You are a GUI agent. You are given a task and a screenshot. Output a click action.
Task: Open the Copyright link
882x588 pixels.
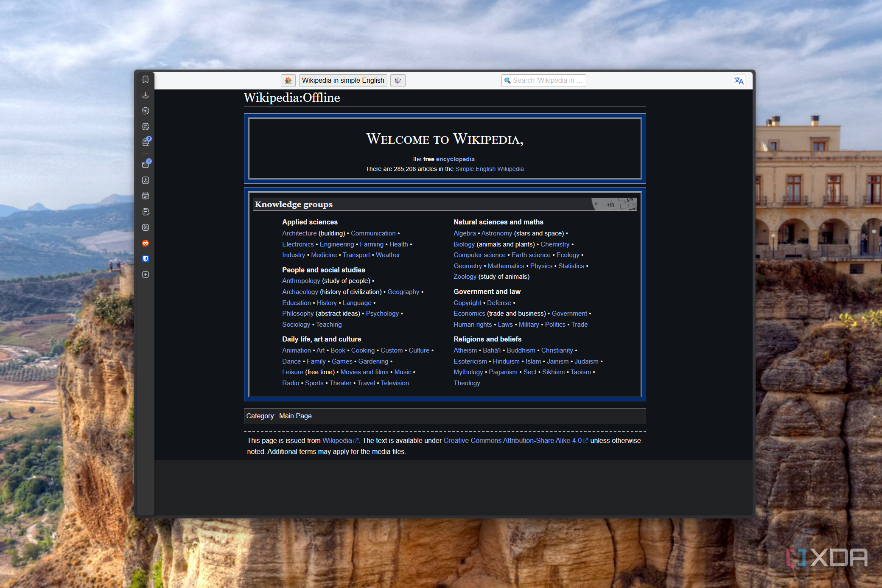coord(467,303)
